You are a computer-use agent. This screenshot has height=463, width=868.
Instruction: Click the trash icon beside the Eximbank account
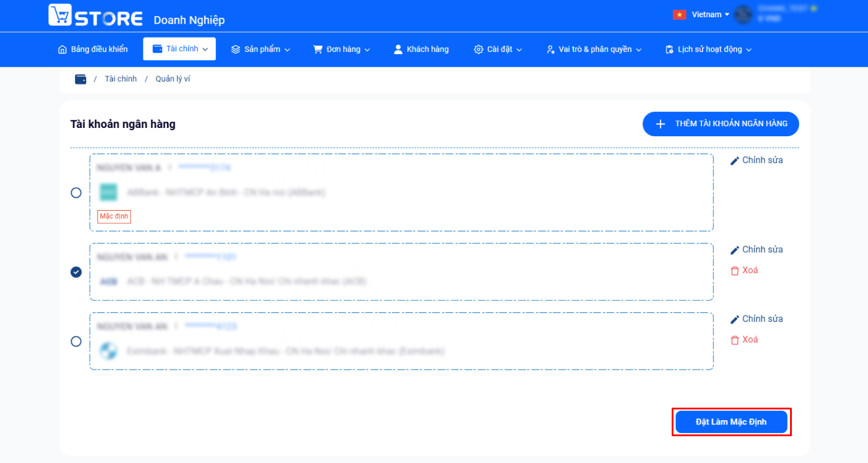(735, 340)
